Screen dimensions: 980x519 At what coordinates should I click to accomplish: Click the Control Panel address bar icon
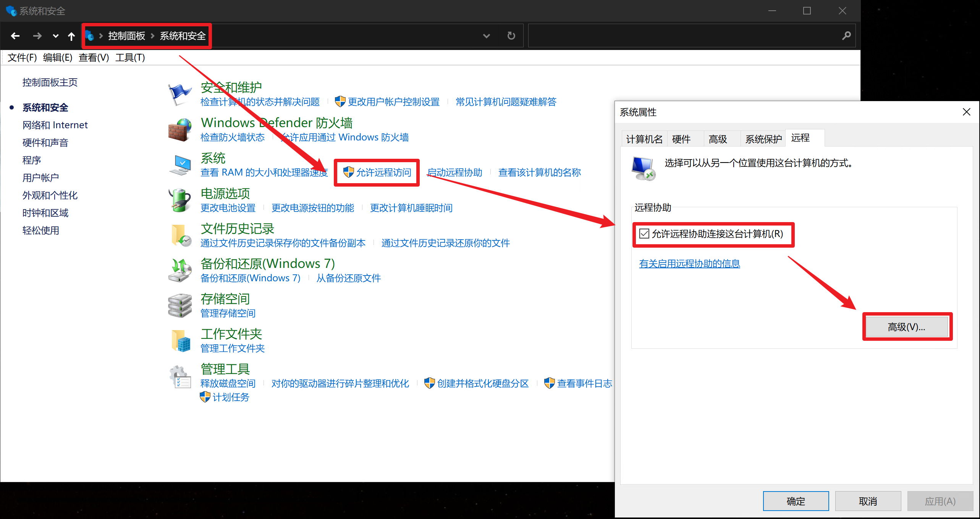(x=90, y=36)
